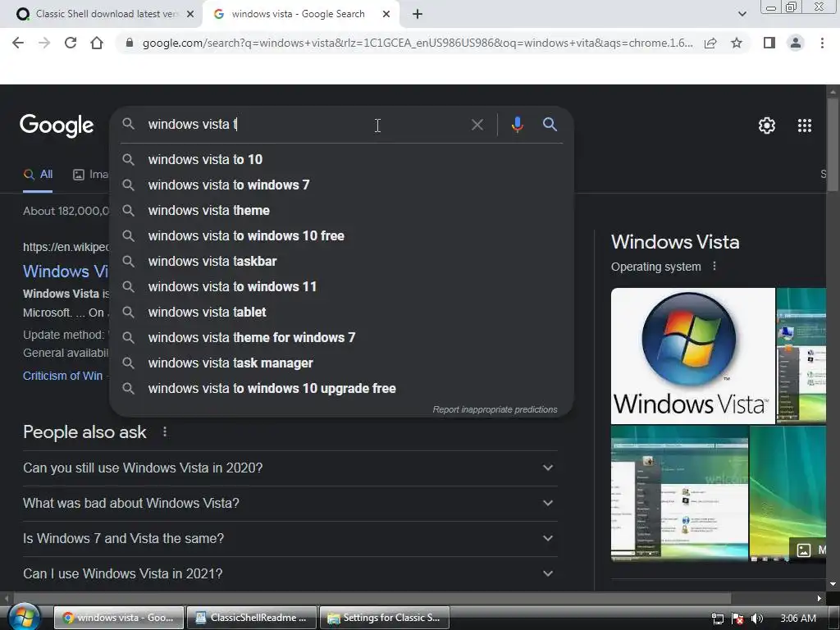Expand 'Can I use Windows Vista in 2021?'
The width and height of the screenshot is (840, 630).
(x=290, y=573)
